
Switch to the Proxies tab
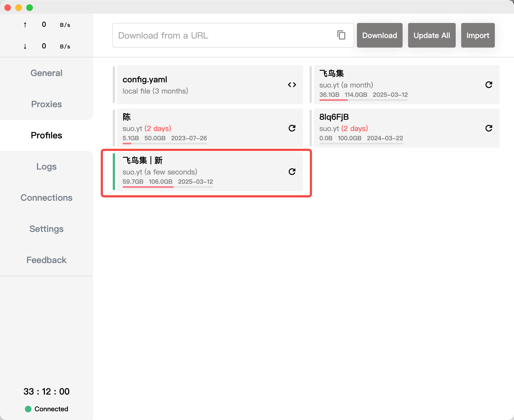pos(47,104)
